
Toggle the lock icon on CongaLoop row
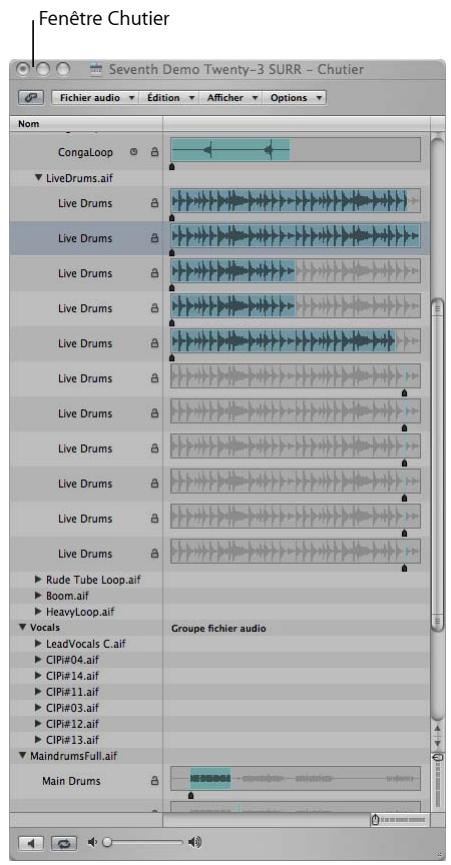(x=154, y=151)
